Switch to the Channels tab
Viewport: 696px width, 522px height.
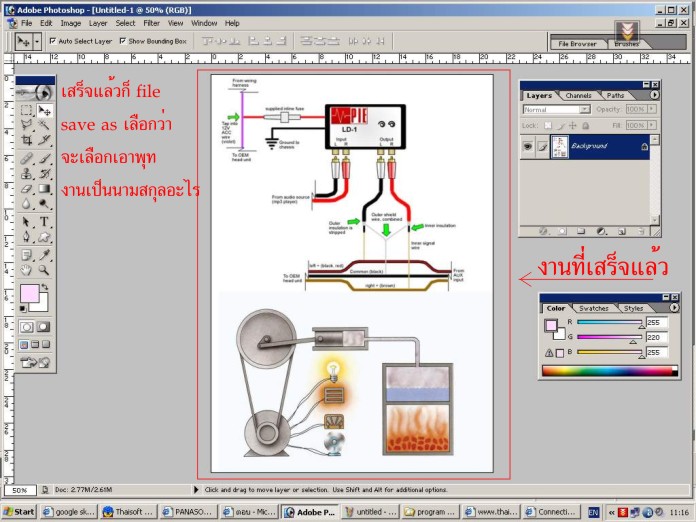578,95
